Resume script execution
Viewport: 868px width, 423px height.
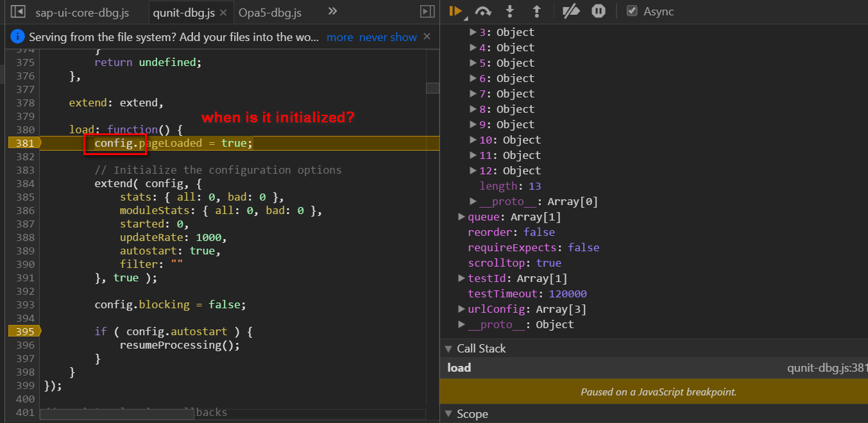tap(456, 11)
